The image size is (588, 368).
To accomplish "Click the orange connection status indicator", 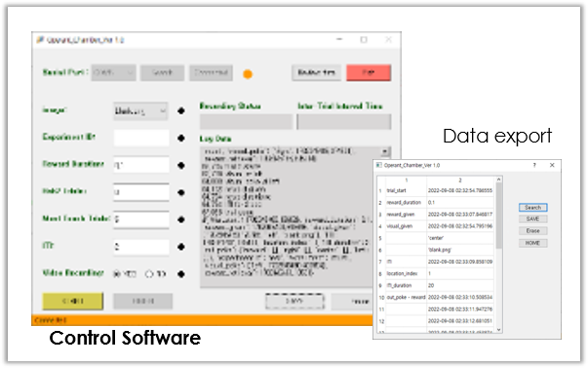I will pos(248,74).
